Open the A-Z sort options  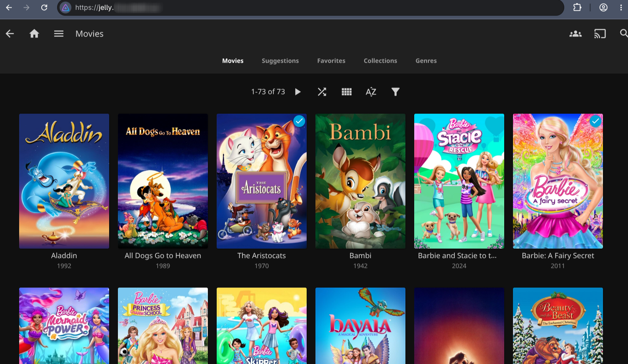pyautogui.click(x=371, y=92)
